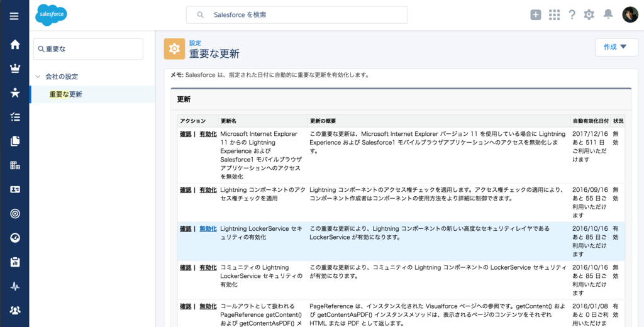Go to the Home icon in the sidebar

[x=15, y=45]
